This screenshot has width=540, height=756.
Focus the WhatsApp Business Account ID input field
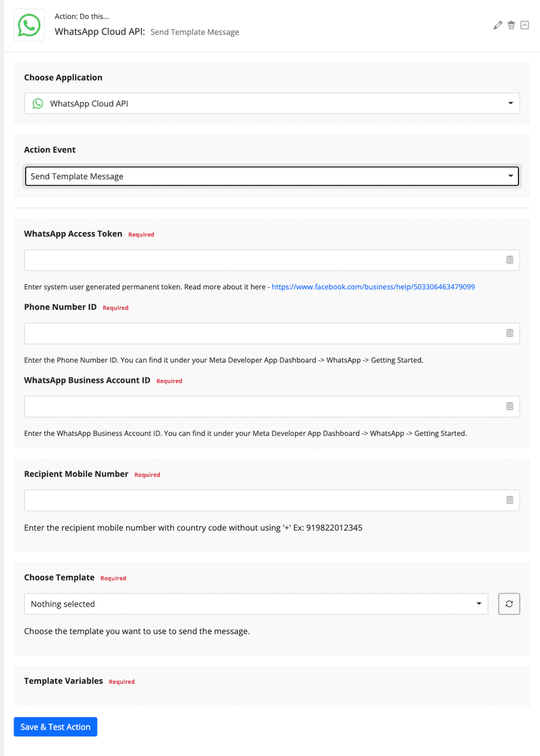pyautogui.click(x=272, y=406)
